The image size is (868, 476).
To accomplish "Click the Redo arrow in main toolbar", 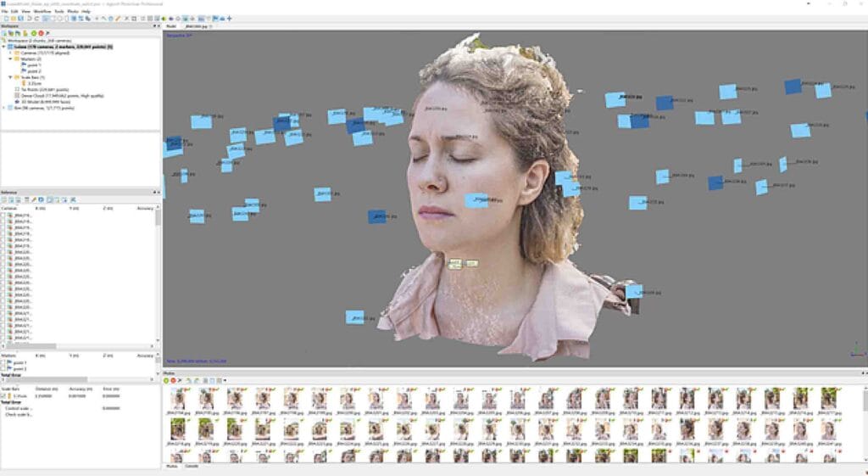I will [x=36, y=19].
